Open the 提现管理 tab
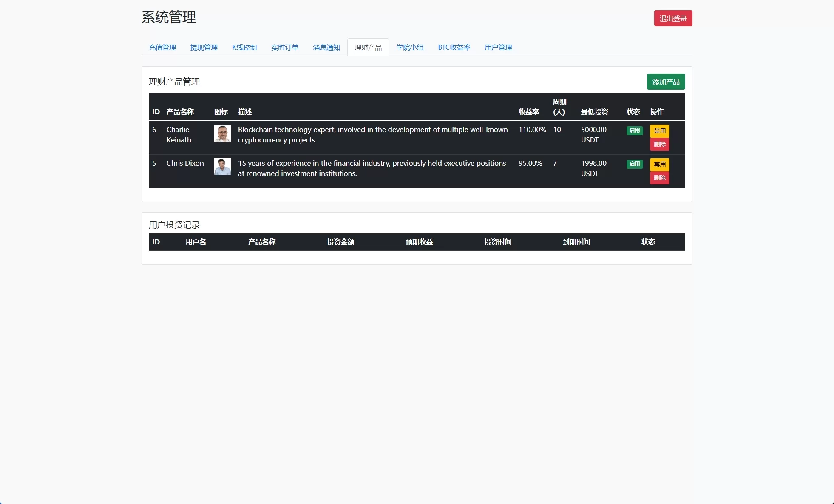 [x=204, y=48]
